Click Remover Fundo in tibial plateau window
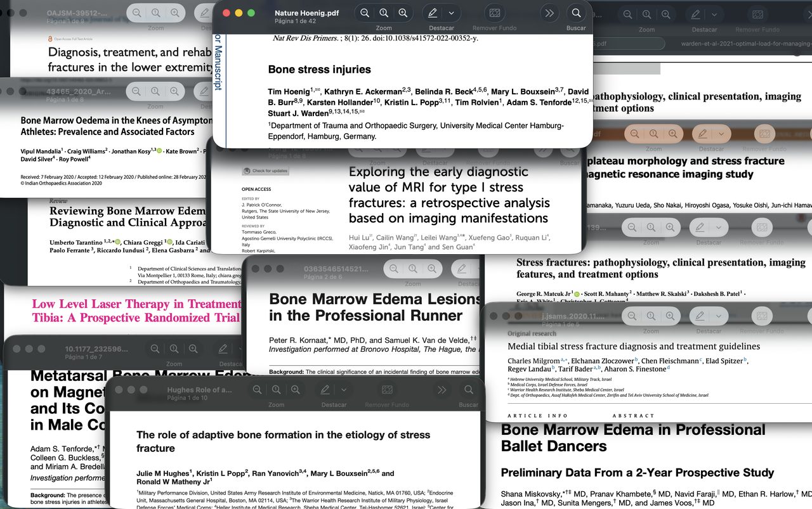812x509 pixels. coord(764,134)
